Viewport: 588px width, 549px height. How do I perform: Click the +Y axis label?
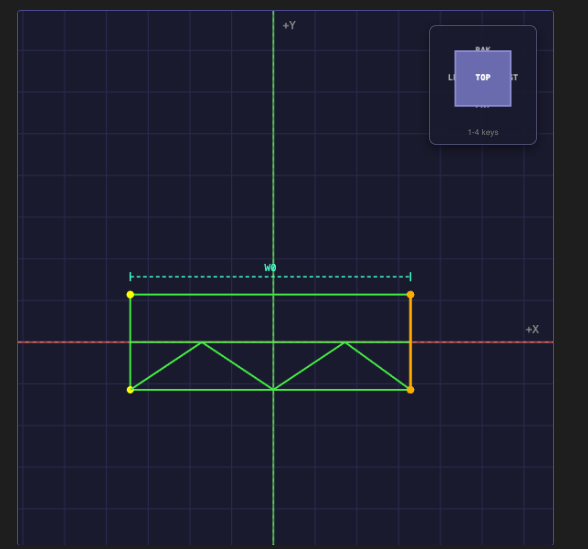pos(289,26)
